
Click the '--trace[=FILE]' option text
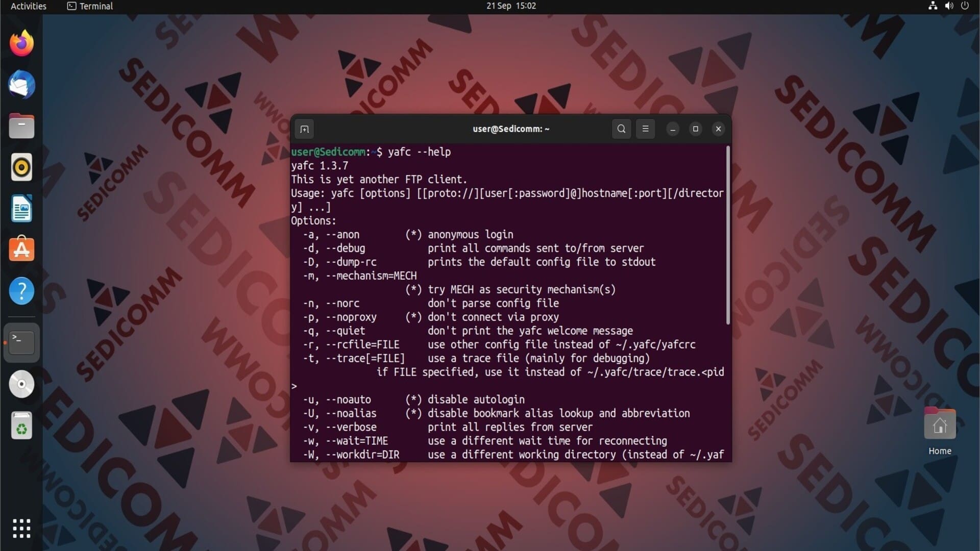[365, 359]
